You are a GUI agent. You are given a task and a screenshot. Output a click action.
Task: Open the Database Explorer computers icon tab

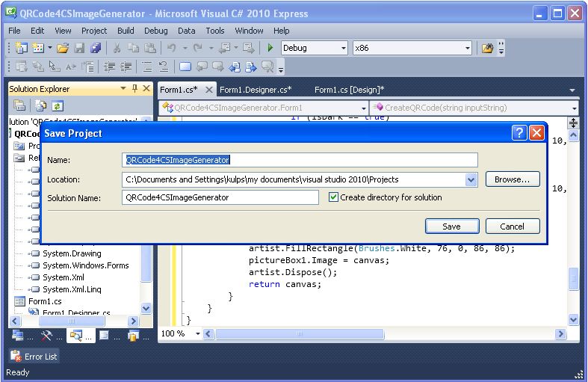tap(18, 336)
